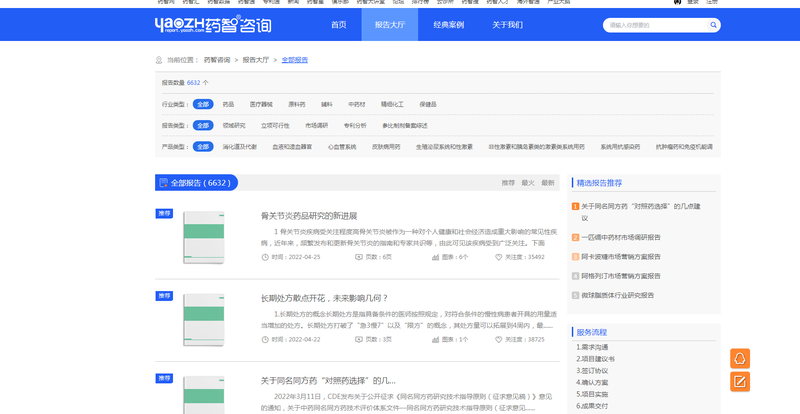Click the orange edit feedback floating icon
800x414 pixels.
click(740, 381)
